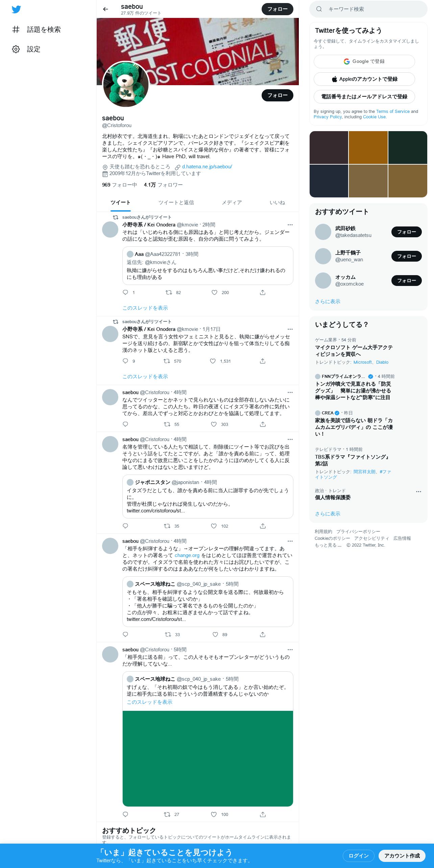Image resolution: width=434 pixels, height=868 pixels.
Task: Switch to いいね tab
Action: (x=277, y=202)
